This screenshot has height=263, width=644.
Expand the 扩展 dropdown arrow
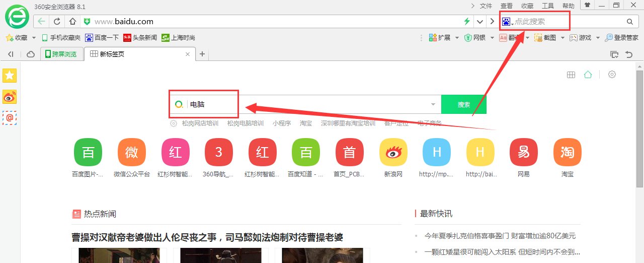pos(457,38)
